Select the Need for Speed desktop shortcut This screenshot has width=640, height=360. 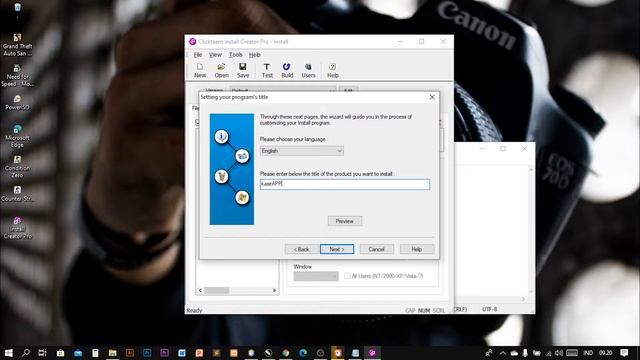click(17, 76)
